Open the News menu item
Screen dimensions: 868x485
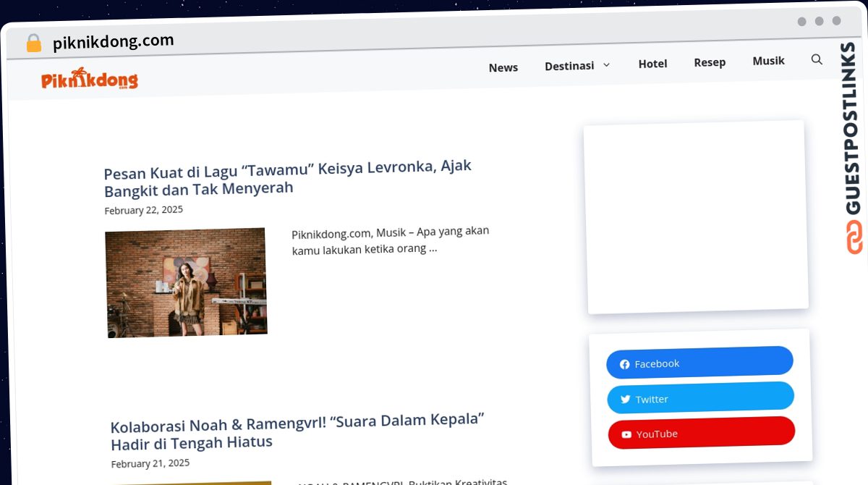click(503, 67)
